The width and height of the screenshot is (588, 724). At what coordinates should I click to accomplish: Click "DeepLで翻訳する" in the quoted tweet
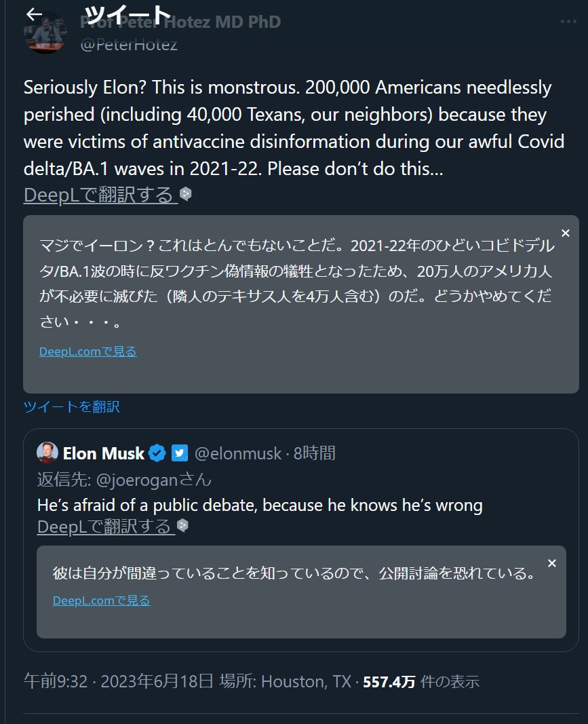pyautogui.click(x=104, y=526)
